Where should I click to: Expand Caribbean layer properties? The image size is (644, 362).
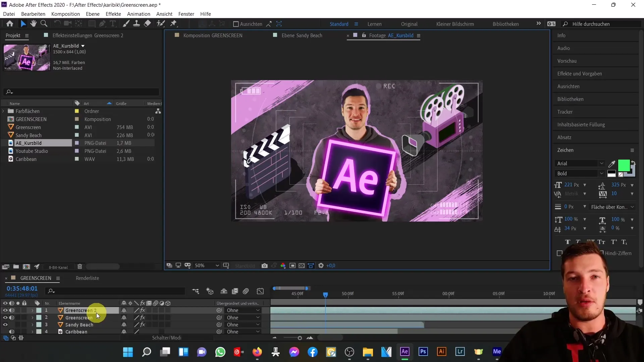[x=32, y=332]
